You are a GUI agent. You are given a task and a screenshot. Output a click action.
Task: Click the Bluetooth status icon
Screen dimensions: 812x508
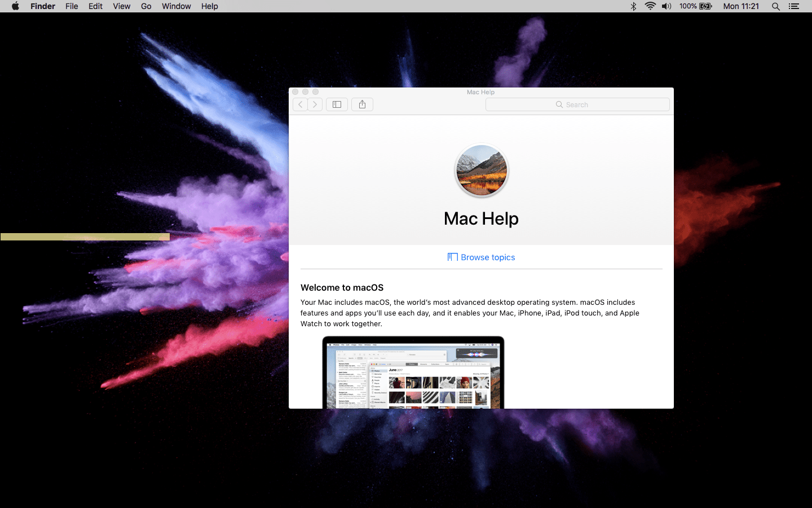[x=633, y=6]
